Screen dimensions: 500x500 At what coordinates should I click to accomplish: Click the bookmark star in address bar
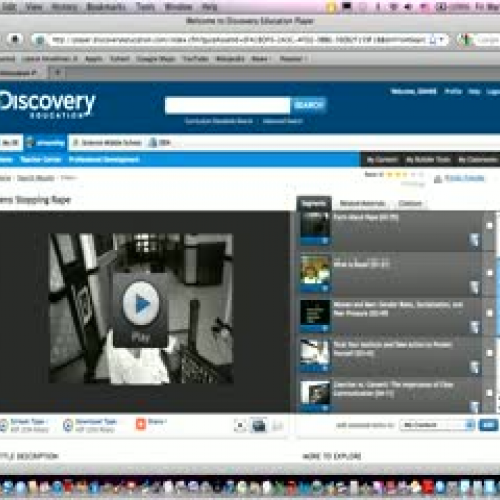433,40
